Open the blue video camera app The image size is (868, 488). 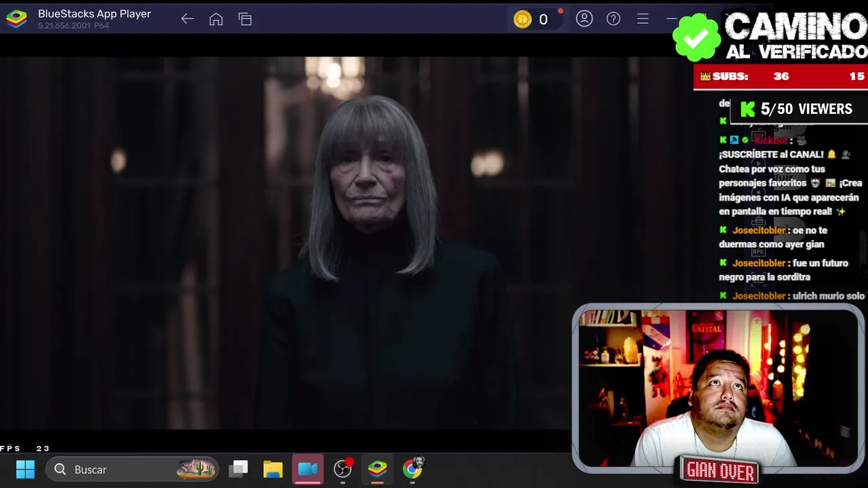click(x=308, y=469)
